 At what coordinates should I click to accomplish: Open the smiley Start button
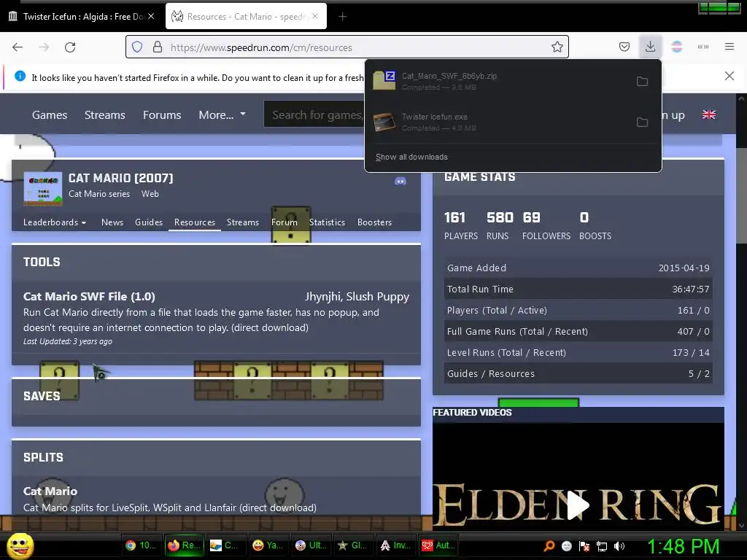20,545
